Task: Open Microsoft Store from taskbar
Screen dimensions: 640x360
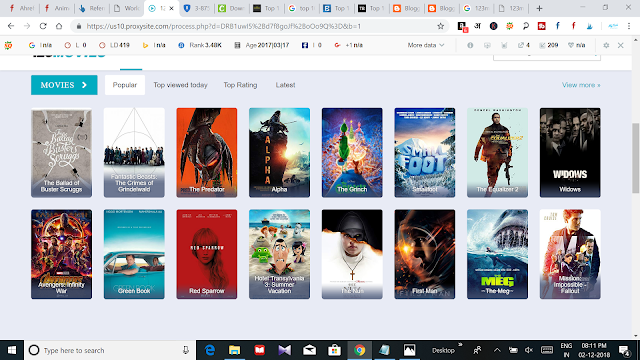Action: pos(334,350)
